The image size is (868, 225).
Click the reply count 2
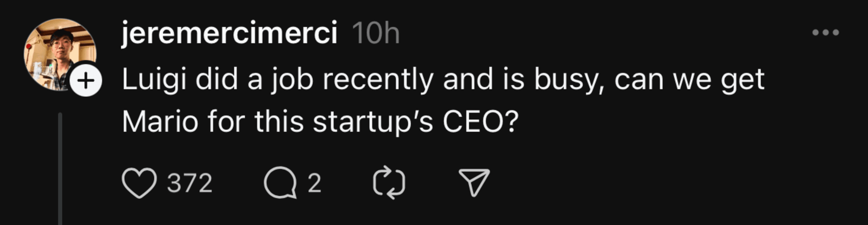314,183
